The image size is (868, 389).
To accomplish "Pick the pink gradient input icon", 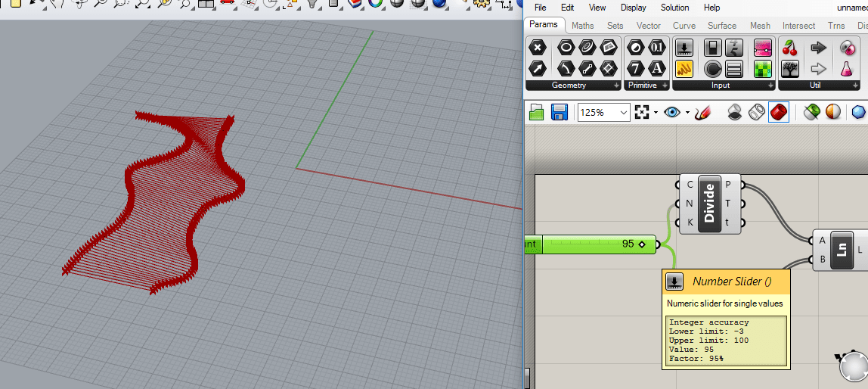I will pyautogui.click(x=763, y=48).
